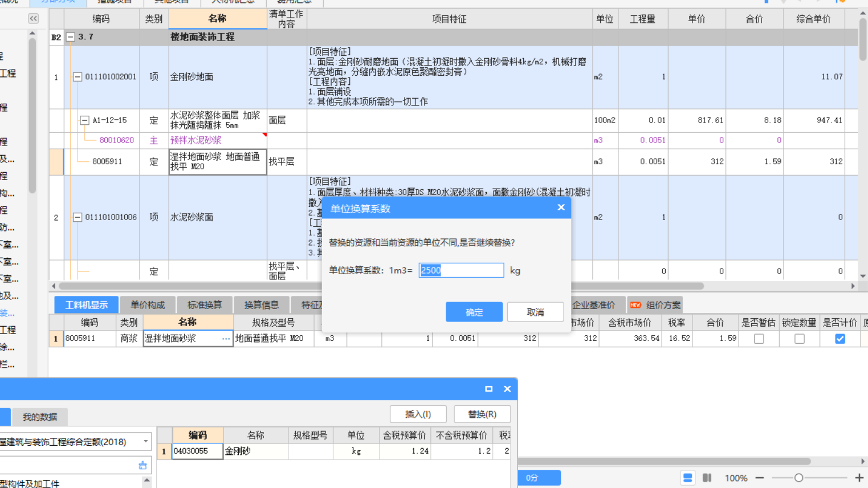The image size is (868, 488).
Task: Click scroll-left arrow of main table scrollbar
Action: click(54, 286)
